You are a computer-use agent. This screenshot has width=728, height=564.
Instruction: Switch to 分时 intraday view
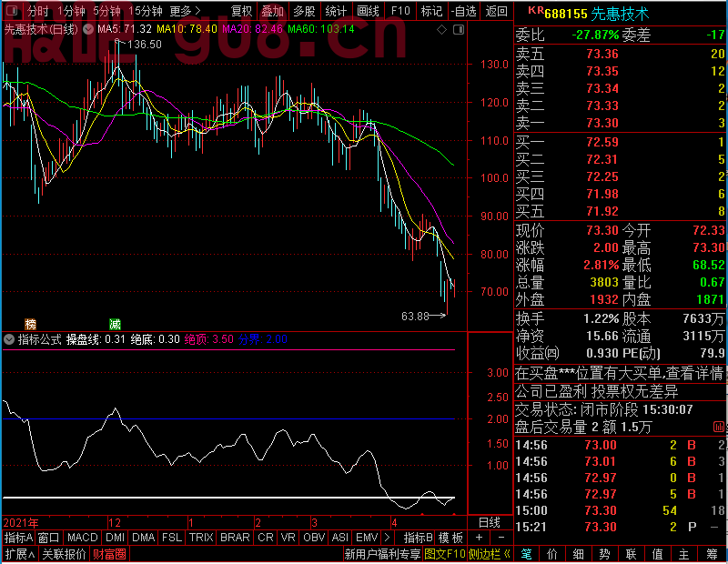37,11
